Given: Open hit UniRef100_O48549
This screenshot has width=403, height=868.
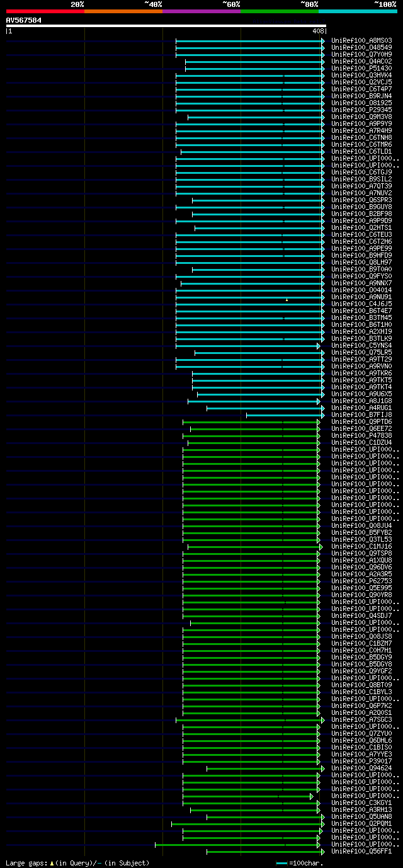Looking at the screenshot, I should click(x=361, y=47).
